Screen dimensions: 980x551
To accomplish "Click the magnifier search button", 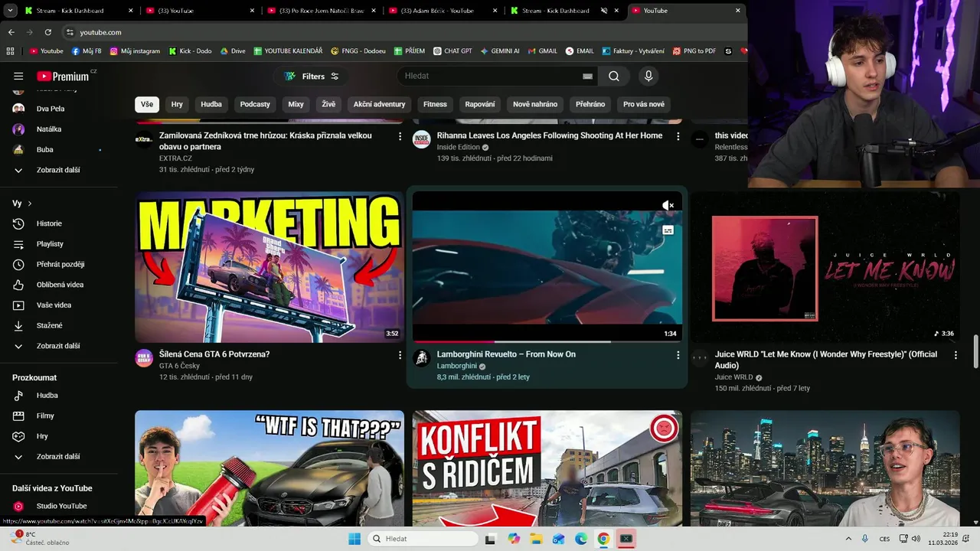I will (614, 76).
